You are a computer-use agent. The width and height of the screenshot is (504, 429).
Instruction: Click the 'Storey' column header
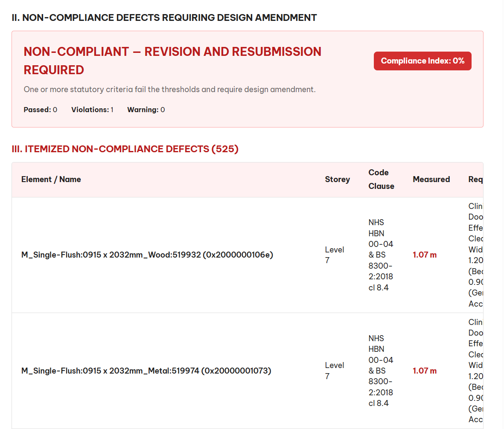(x=338, y=180)
